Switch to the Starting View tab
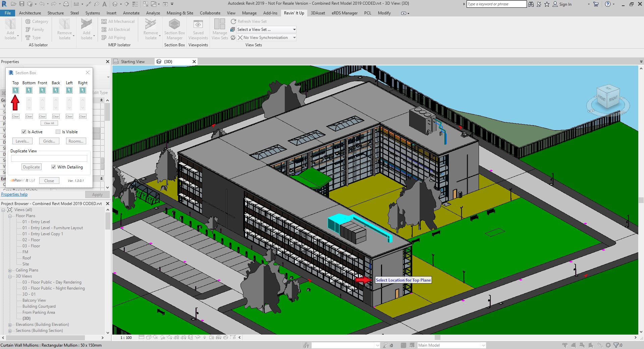The width and height of the screenshot is (644, 349). pyautogui.click(x=132, y=62)
